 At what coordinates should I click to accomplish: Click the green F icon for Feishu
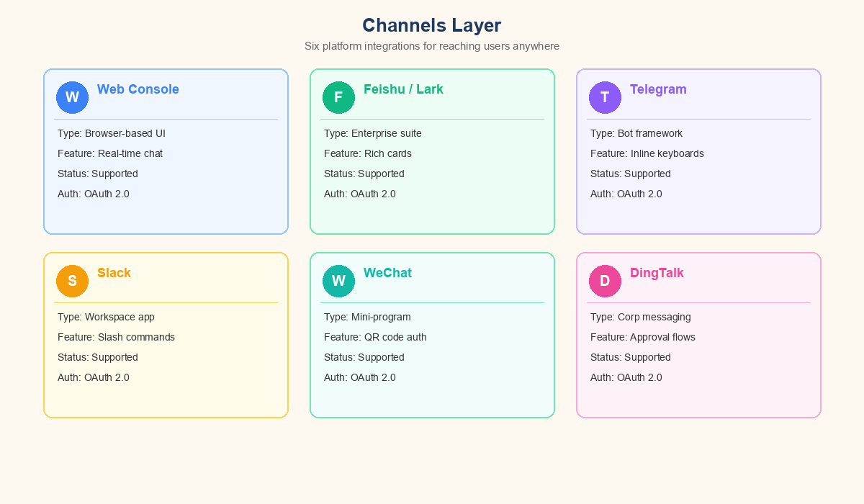click(x=338, y=97)
